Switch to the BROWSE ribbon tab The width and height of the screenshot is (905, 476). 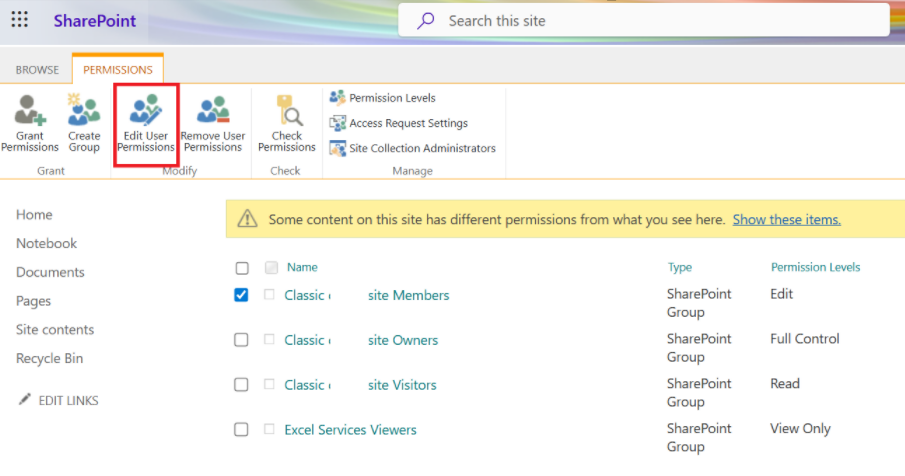click(x=37, y=70)
